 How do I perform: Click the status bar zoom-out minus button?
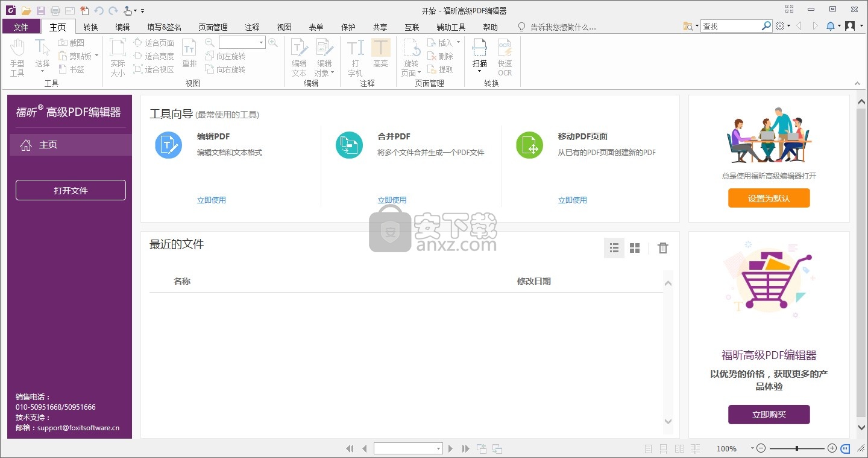click(761, 448)
